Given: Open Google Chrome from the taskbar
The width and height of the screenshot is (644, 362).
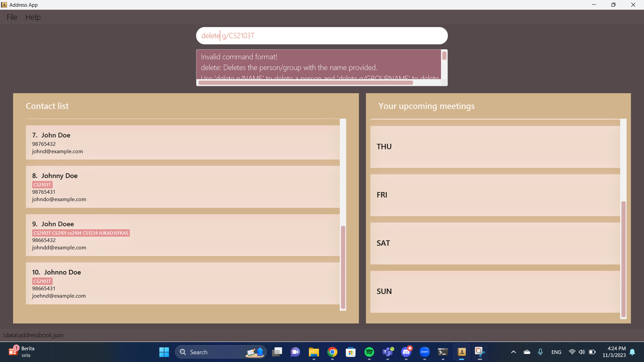Looking at the screenshot, I should point(332,352).
